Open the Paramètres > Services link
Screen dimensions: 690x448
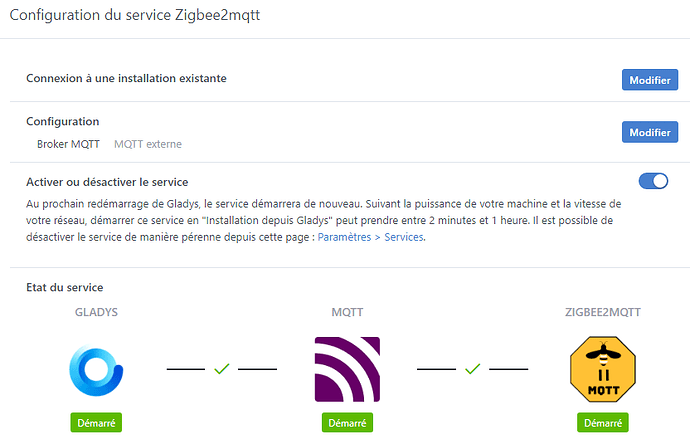(x=371, y=237)
